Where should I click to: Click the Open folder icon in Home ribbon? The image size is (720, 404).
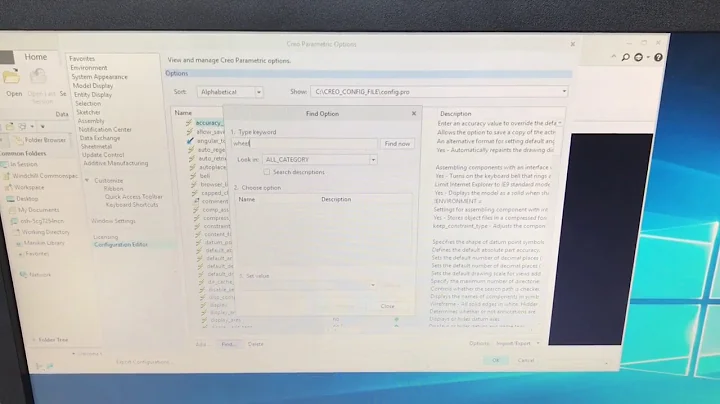11,76
